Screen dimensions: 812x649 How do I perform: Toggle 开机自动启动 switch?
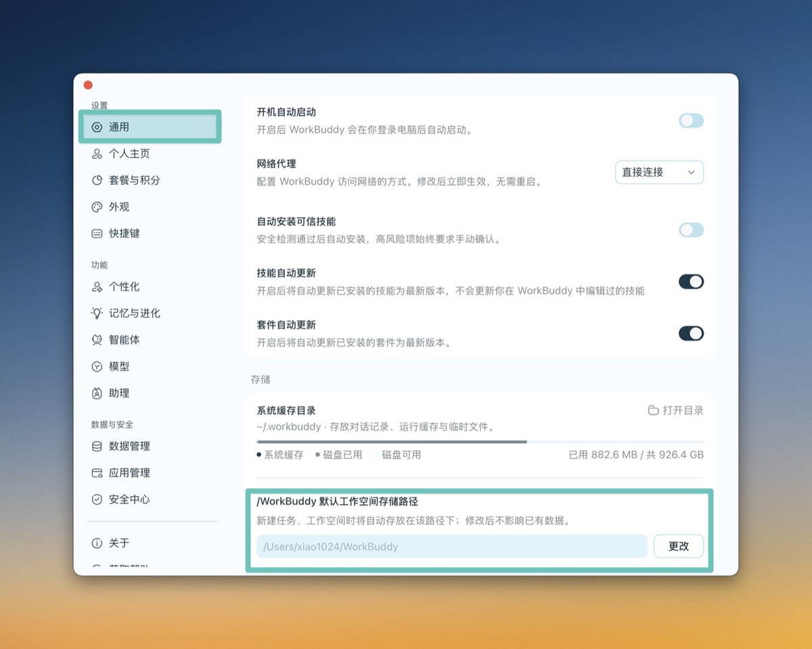coord(691,120)
